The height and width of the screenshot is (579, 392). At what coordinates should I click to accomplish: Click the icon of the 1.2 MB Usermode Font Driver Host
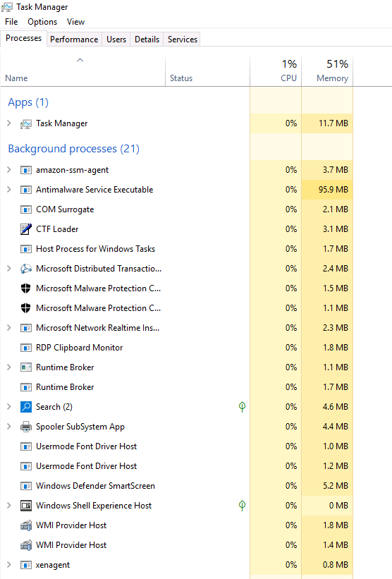coord(26,466)
